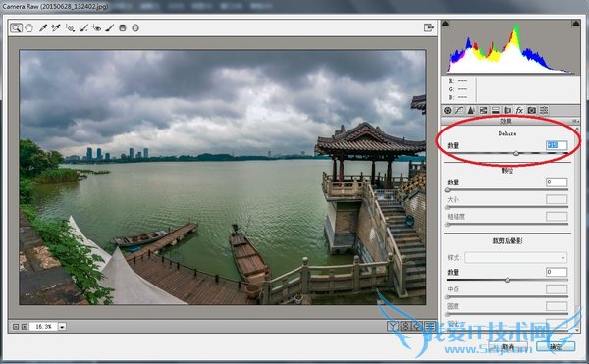This screenshot has width=589, height=364.
Task: Click the Dehaze amount slider handle
Action: [516, 153]
